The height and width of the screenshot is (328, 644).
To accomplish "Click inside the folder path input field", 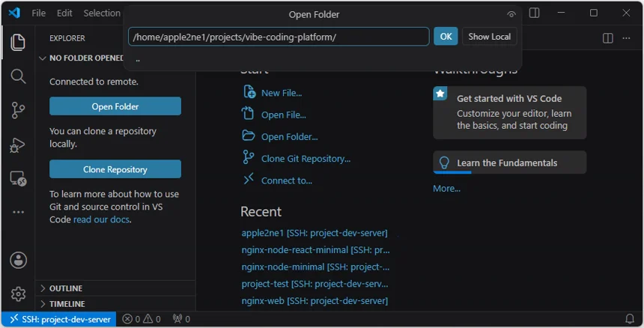I will coord(279,37).
